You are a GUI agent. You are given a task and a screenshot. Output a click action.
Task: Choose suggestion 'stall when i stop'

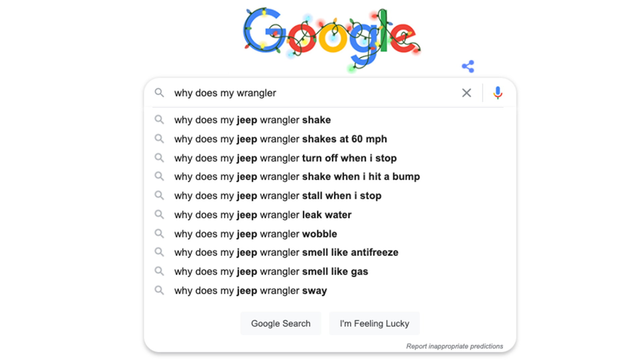pos(278,196)
